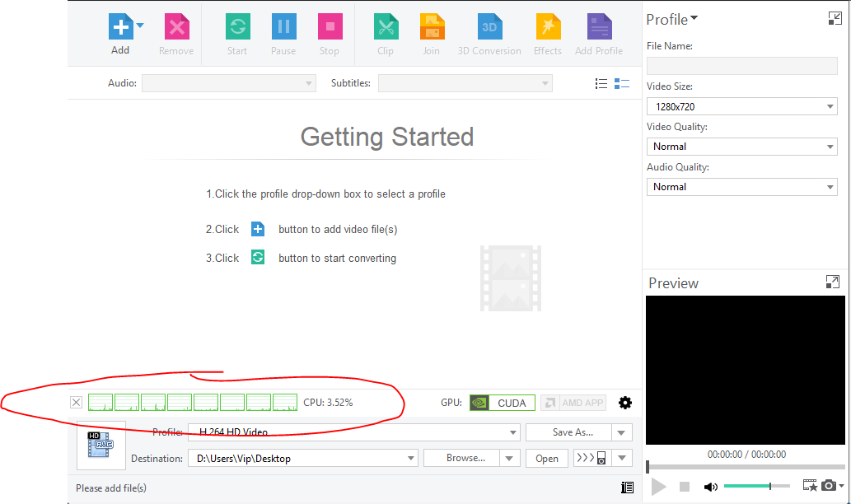Image resolution: width=851 pixels, height=504 pixels.
Task: Click the blue Add icon in step 2
Action: tap(258, 229)
